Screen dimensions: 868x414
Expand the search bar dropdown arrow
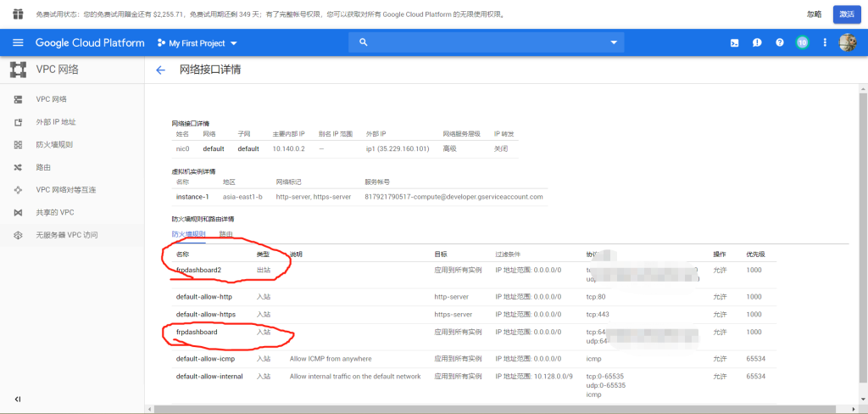615,42
